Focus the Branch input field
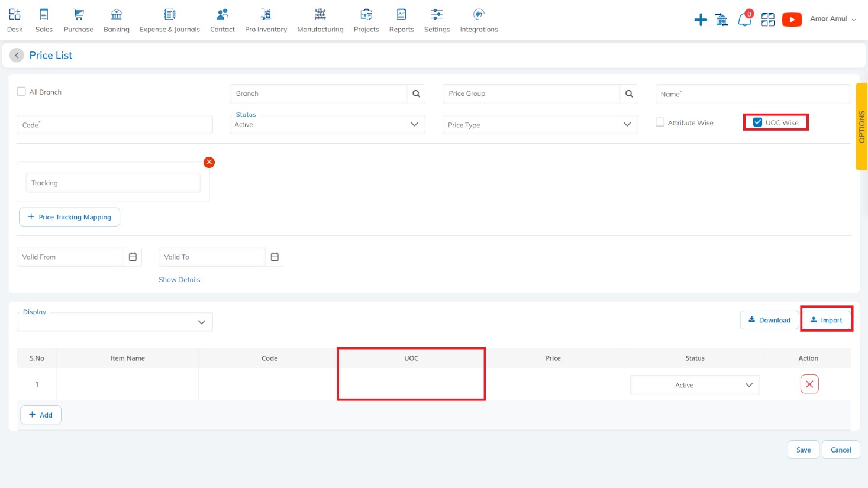The height and width of the screenshot is (488, 868). pyautogui.click(x=318, y=93)
